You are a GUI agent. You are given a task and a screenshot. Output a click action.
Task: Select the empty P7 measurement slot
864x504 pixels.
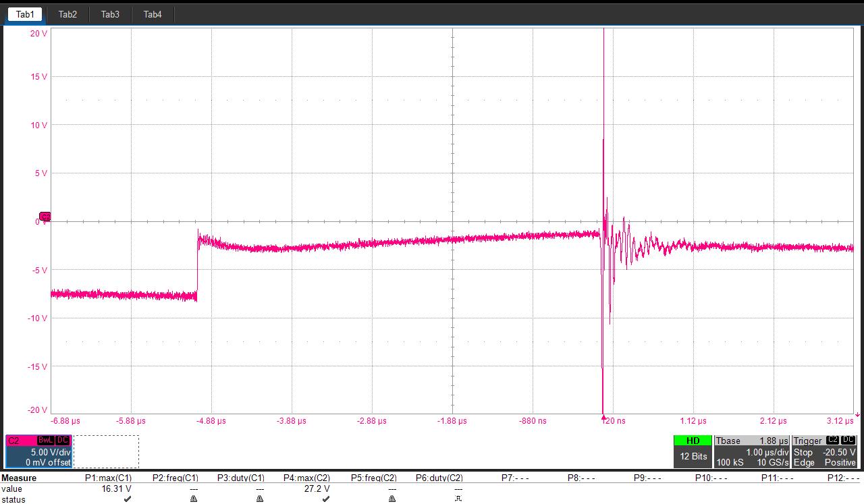click(515, 478)
